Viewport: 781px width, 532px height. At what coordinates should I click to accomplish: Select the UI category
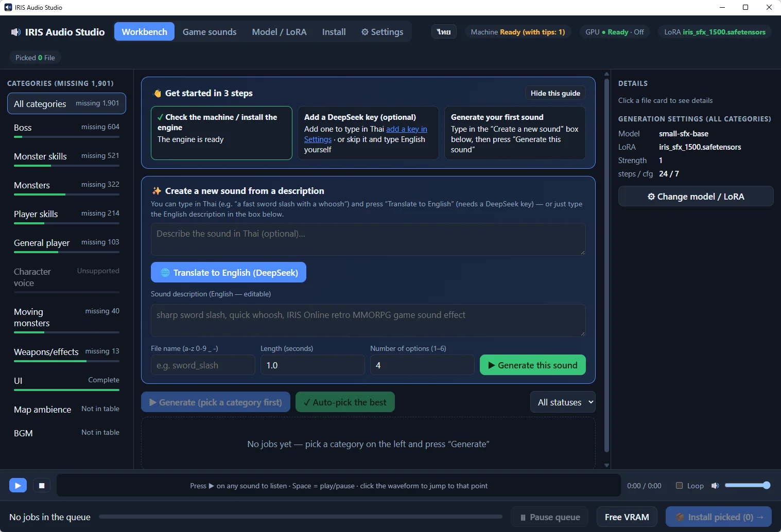(x=66, y=382)
